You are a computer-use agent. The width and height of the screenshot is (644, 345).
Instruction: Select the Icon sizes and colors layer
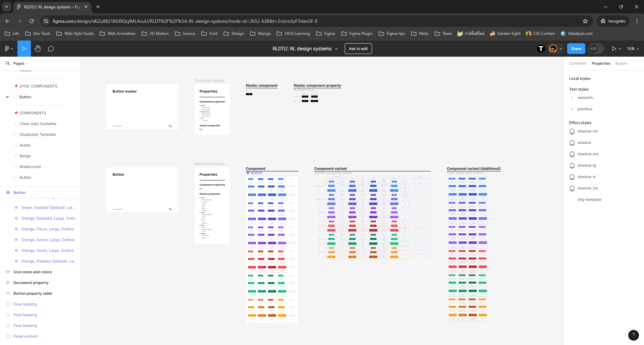33,272
